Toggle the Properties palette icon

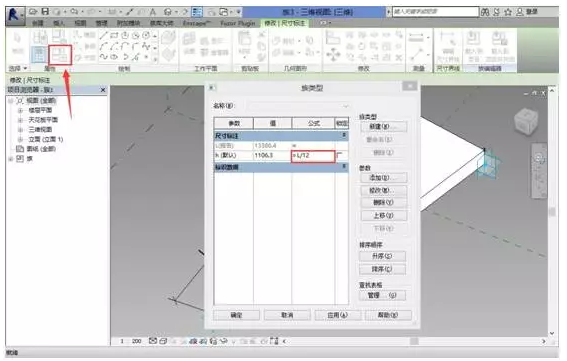[x=39, y=54]
